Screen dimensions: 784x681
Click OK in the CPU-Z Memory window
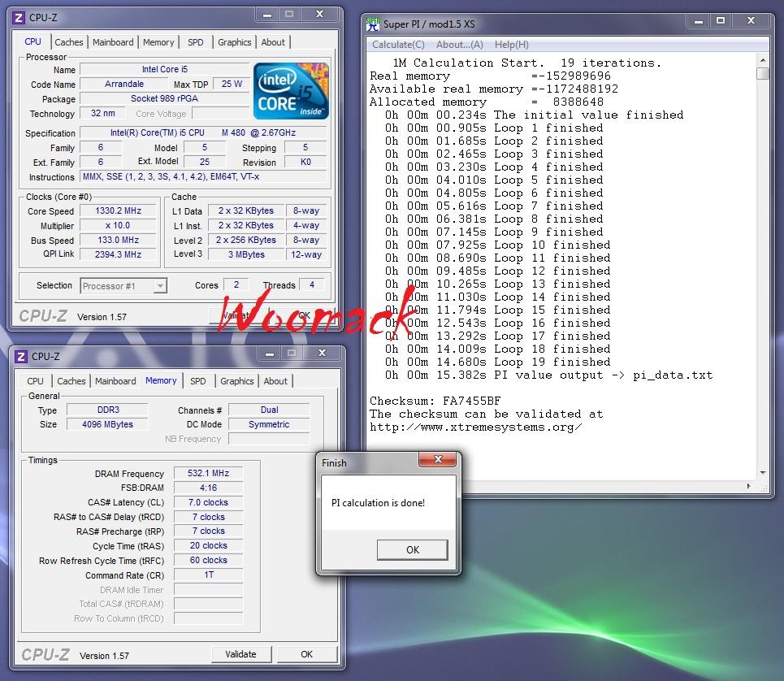pos(306,654)
